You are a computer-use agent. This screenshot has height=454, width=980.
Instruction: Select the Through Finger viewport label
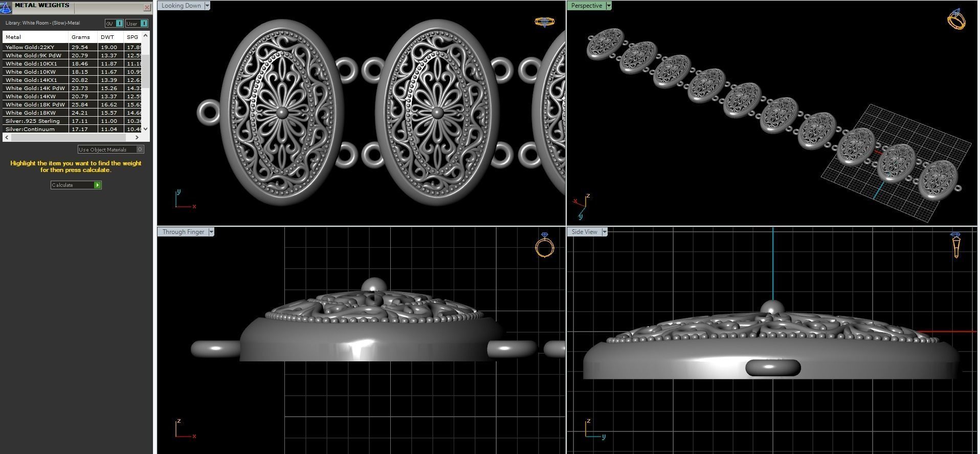tap(183, 232)
